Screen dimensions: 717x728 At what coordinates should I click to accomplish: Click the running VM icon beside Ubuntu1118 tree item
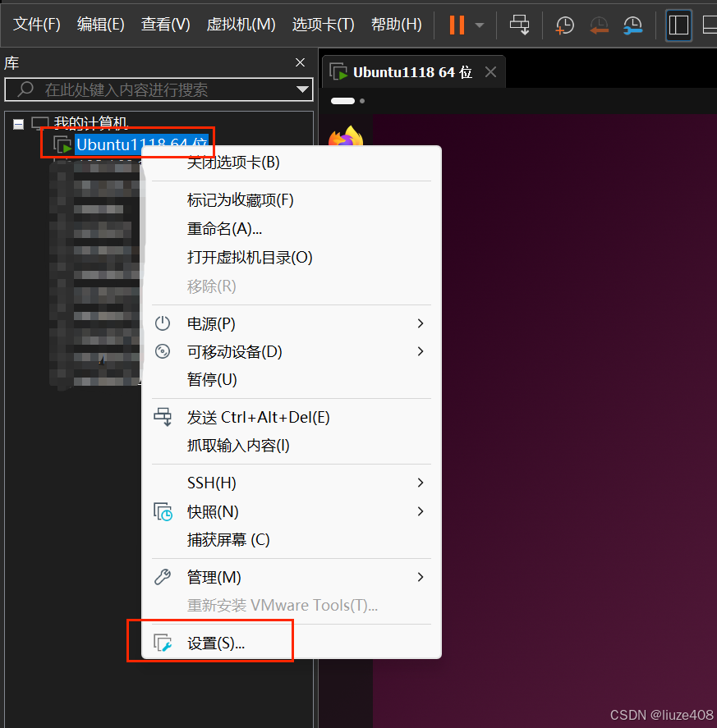(x=62, y=144)
